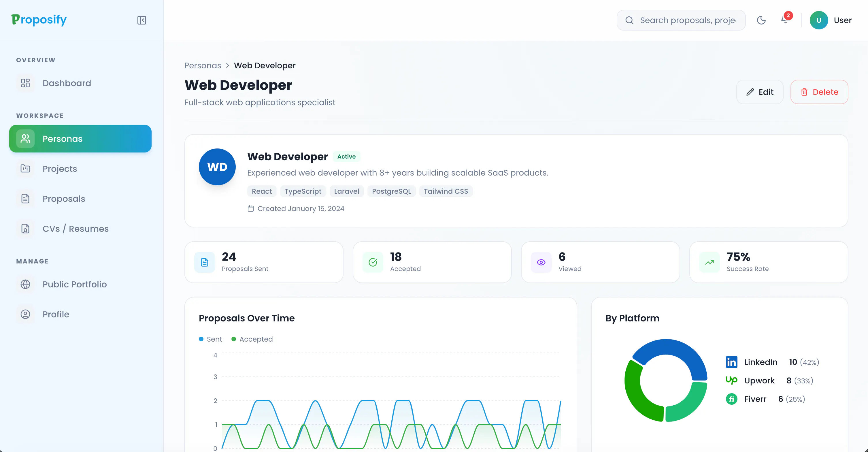Toggle dark mode moon icon

coord(761,20)
